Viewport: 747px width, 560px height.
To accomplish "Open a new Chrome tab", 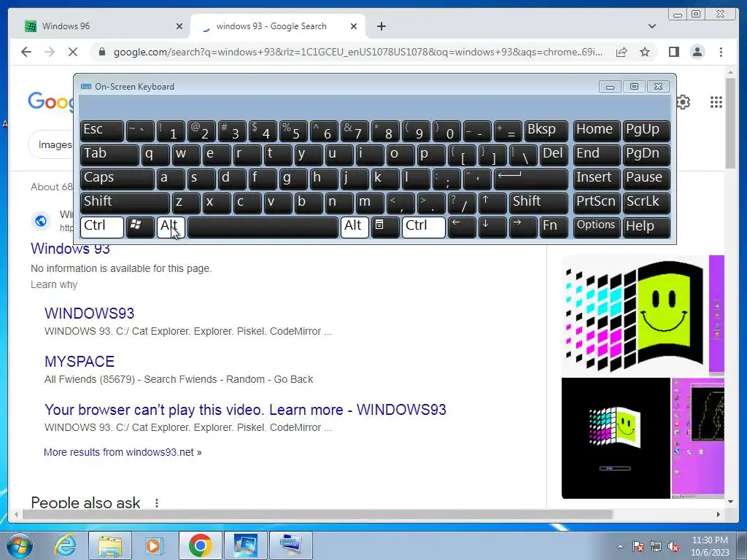I will [381, 26].
